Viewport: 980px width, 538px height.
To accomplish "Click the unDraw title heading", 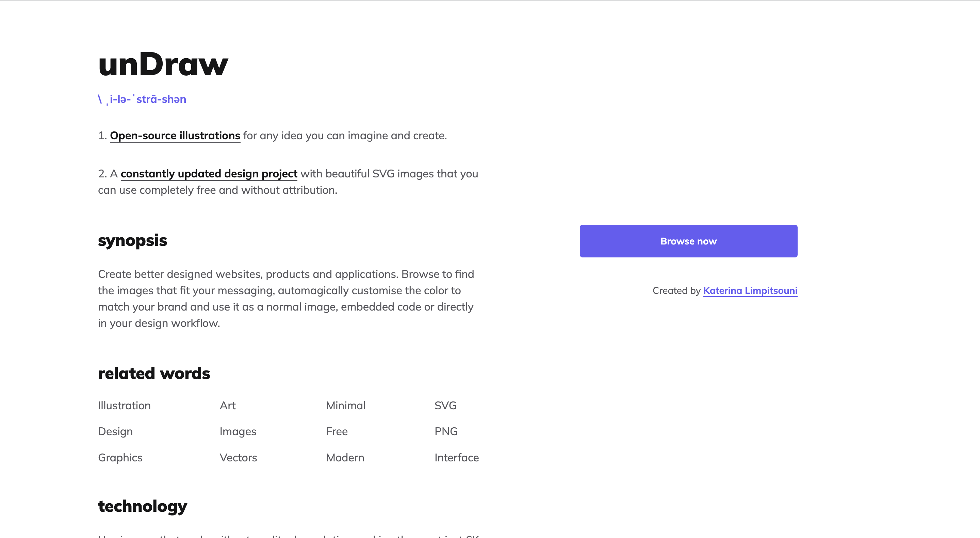I will coord(163,64).
